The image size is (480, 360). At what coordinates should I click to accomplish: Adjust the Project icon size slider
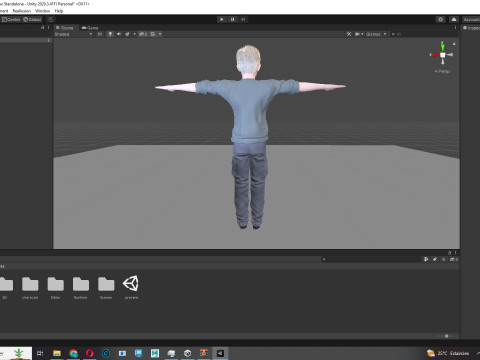446,336
